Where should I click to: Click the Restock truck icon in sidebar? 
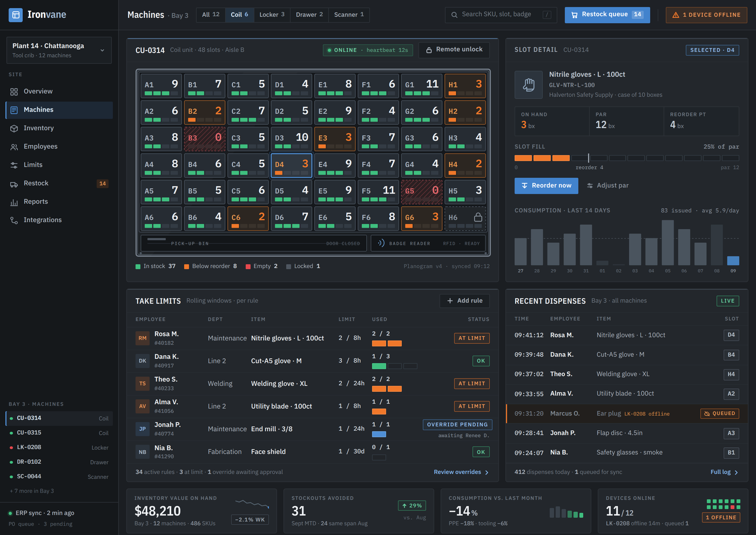14,184
